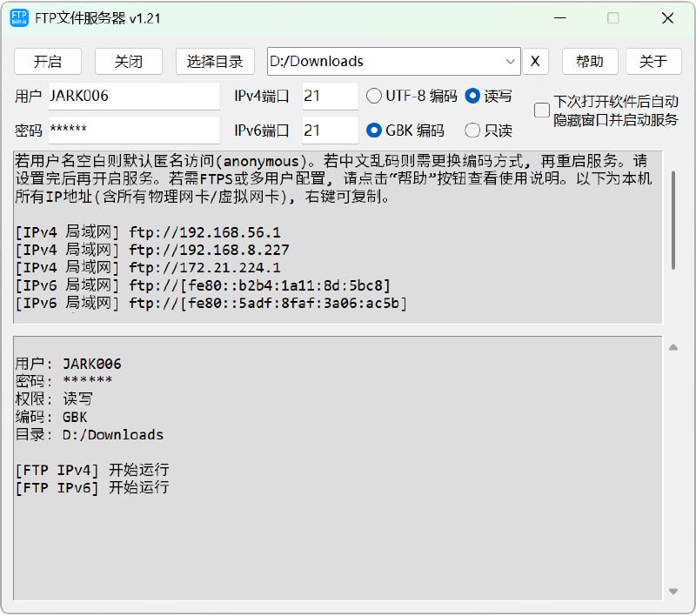Click the scroll-down arrow in log panel
696x616 pixels.
coord(673,591)
